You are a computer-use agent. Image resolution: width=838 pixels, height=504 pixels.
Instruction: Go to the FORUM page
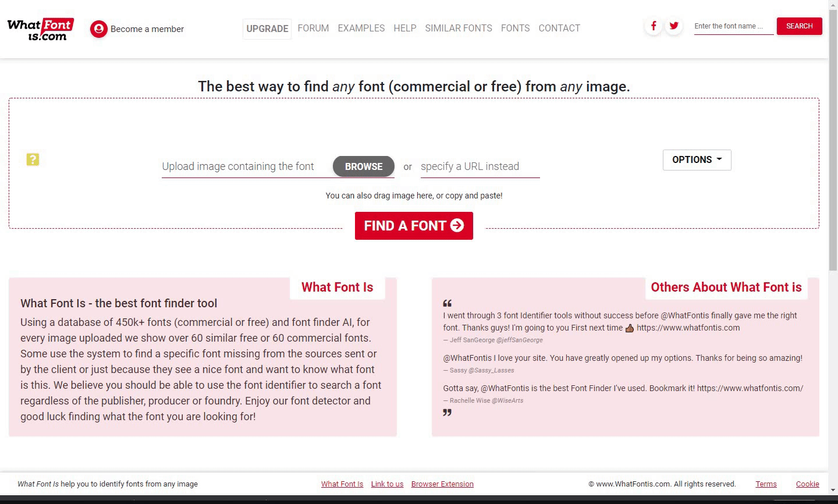pos(313,28)
